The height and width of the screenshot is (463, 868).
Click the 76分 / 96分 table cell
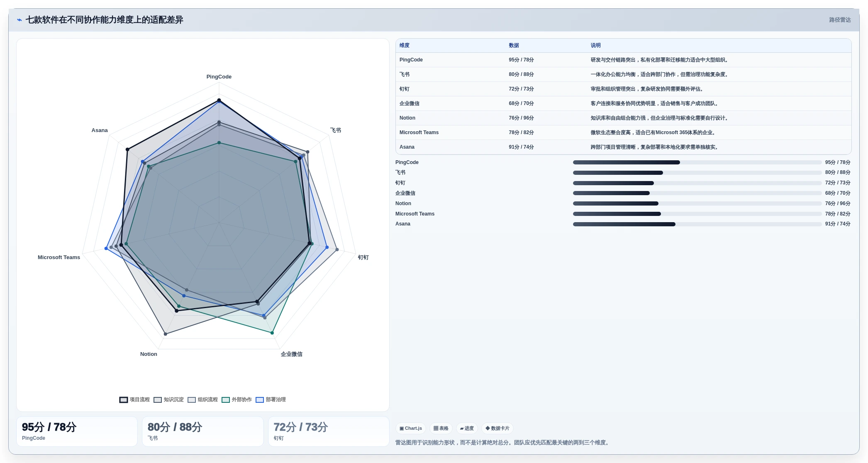[521, 118]
